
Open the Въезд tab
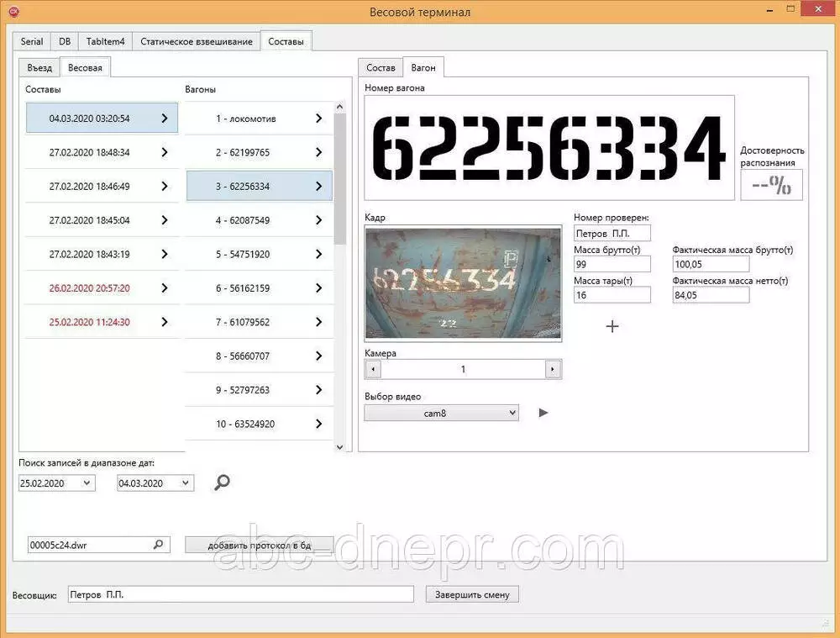point(39,68)
